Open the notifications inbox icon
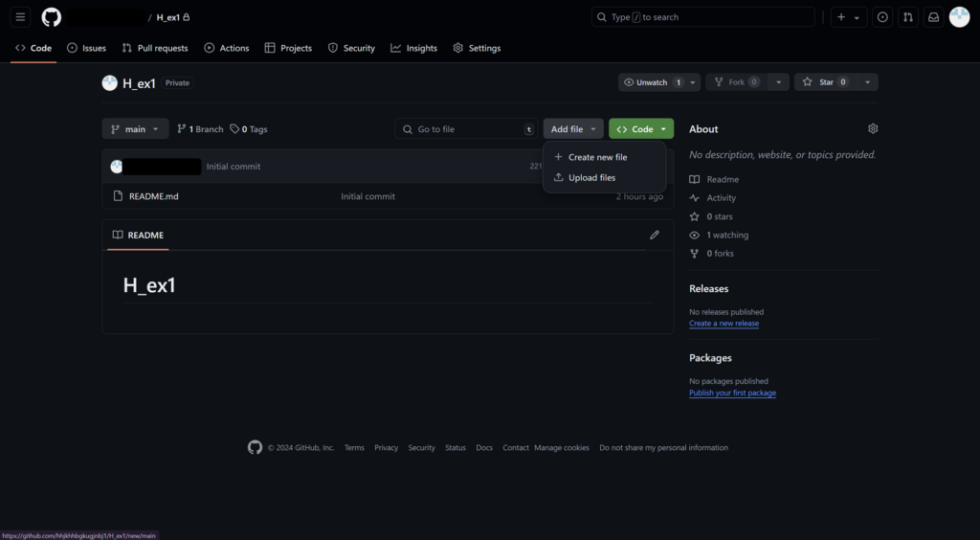 coord(933,17)
